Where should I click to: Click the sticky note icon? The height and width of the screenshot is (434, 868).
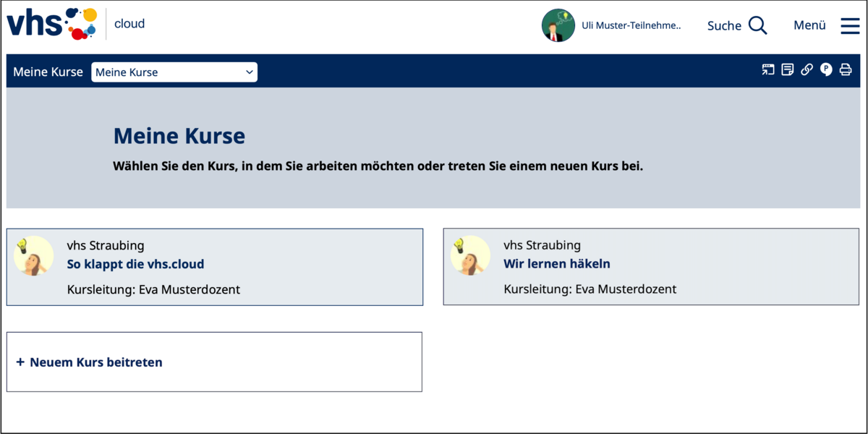coord(788,69)
